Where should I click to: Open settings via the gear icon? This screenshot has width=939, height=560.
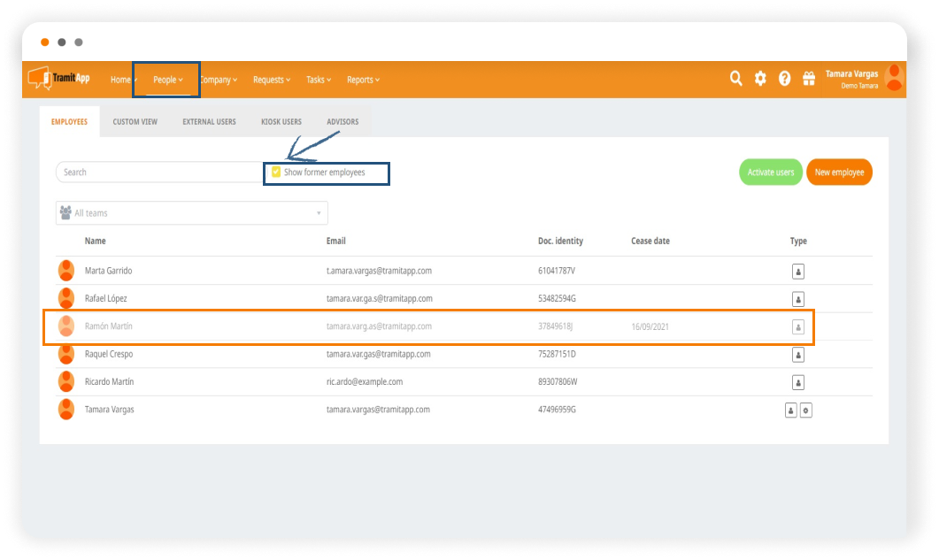(760, 79)
